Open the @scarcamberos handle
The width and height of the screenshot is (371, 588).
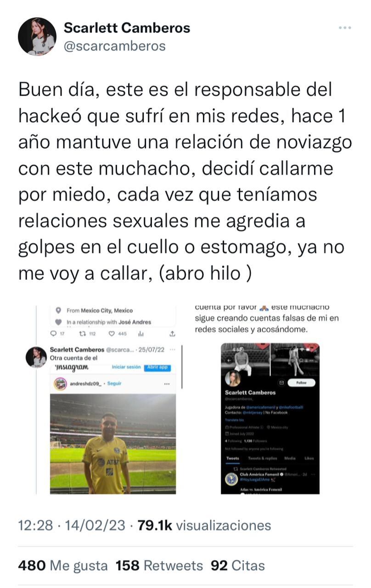(115, 46)
